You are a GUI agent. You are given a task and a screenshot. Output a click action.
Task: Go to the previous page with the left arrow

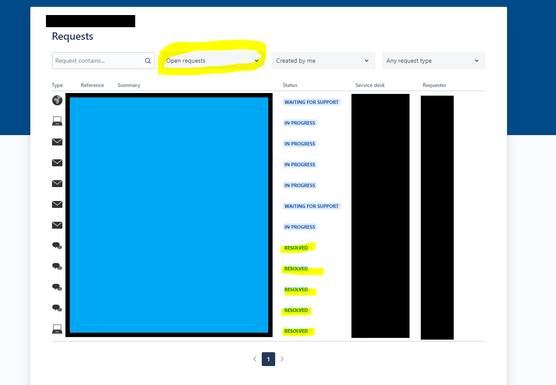(255, 359)
